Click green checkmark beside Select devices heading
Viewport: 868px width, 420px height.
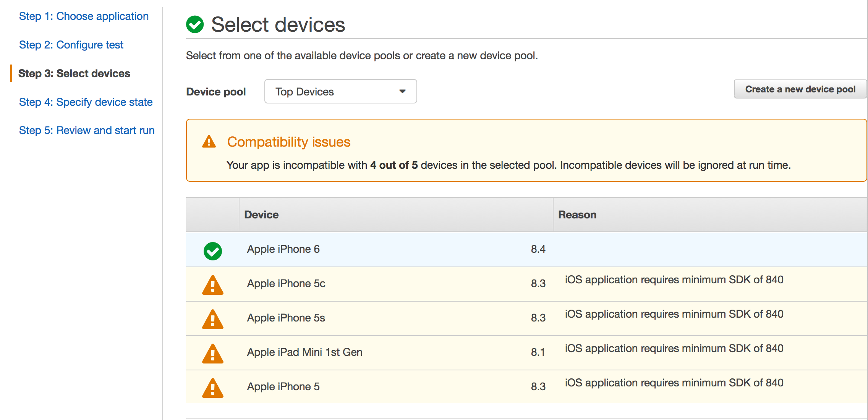coord(195,25)
